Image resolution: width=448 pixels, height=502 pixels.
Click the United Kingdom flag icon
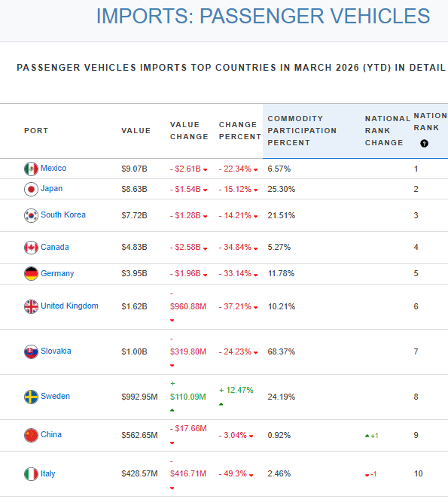pyautogui.click(x=31, y=307)
